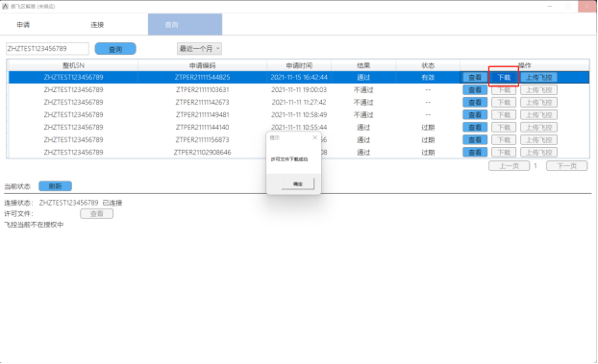The width and height of the screenshot is (598, 364).
Task: Click timestamp 2021-11-11 11:27:42
Action: tap(299, 103)
